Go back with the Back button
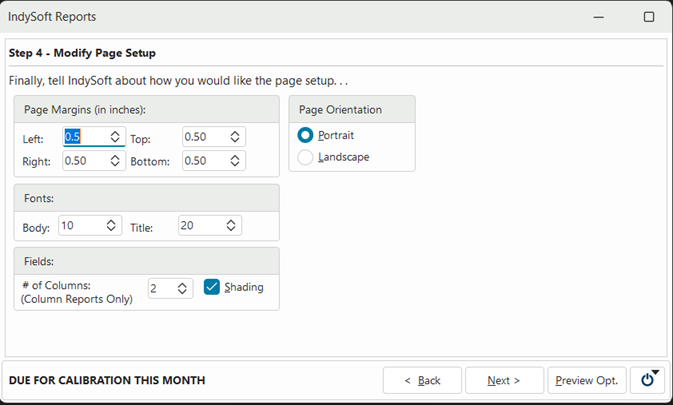 pos(422,380)
